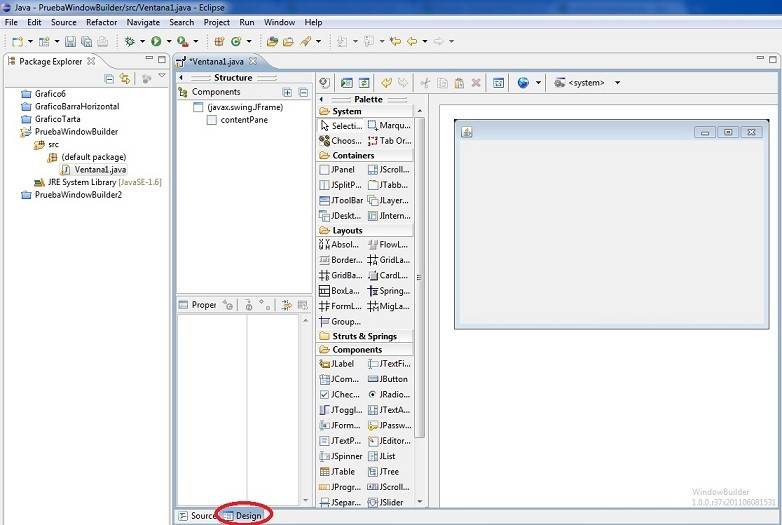Image resolution: width=782 pixels, height=525 pixels.
Task: Click the Delete X icon in the design toolbar
Action: point(476,83)
